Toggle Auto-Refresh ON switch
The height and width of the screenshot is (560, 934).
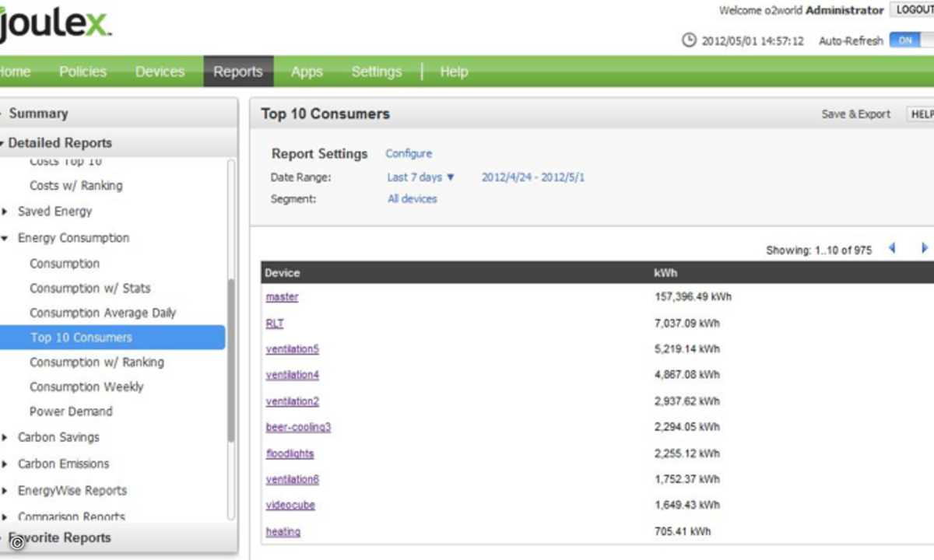911,40
